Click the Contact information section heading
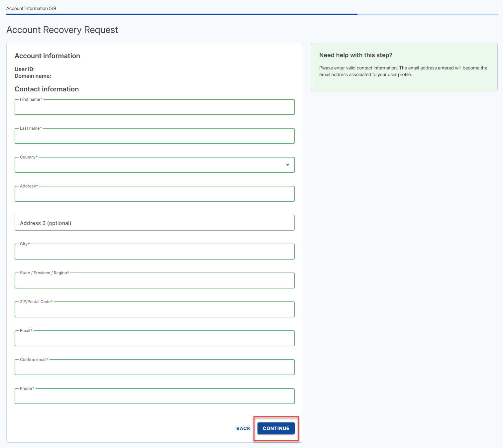 click(47, 89)
